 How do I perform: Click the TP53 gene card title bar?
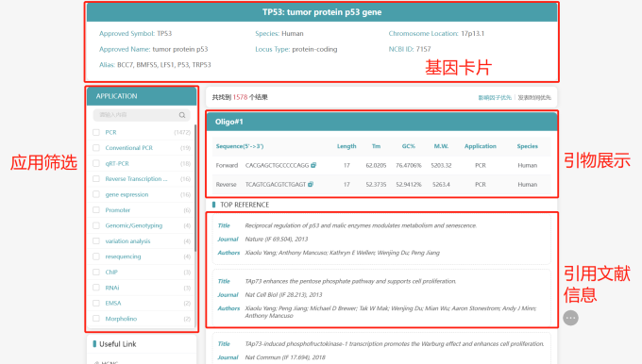(322, 12)
